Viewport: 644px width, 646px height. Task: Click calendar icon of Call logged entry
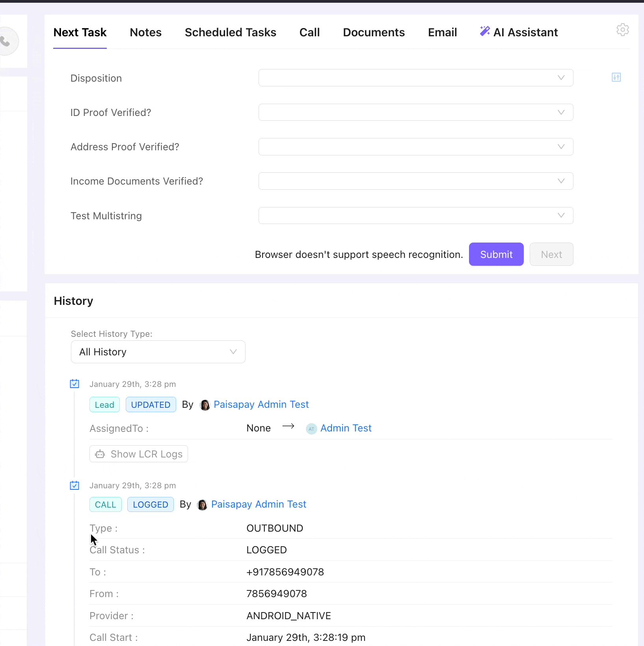(74, 485)
